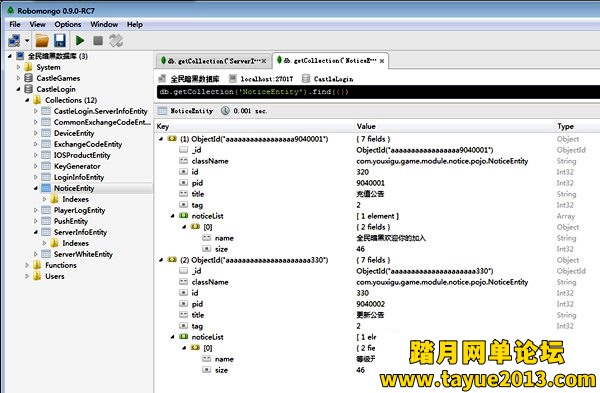The height and width of the screenshot is (393, 600).
Task: Click the CastleLogin database icon in header
Action: click(x=306, y=79)
